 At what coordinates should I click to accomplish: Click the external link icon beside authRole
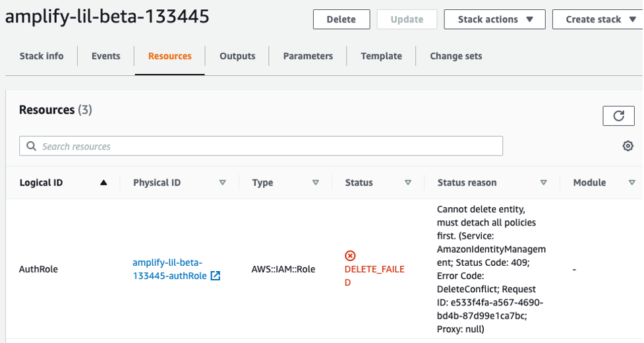tap(216, 276)
